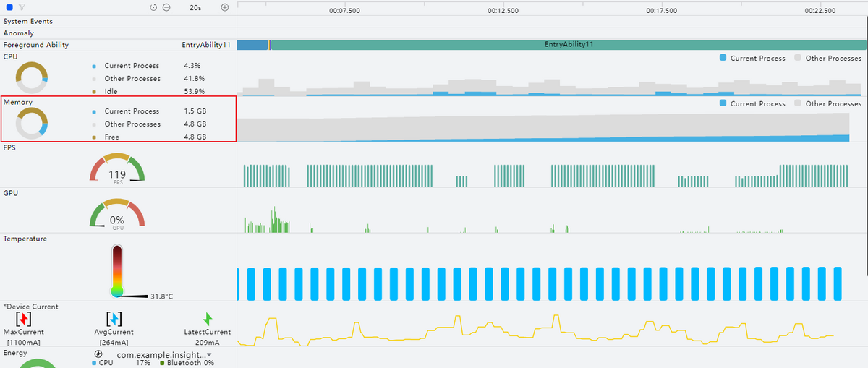The image size is (868, 368).
Task: Toggle Other Processes in CPU chart legend
Action: pyautogui.click(x=827, y=58)
